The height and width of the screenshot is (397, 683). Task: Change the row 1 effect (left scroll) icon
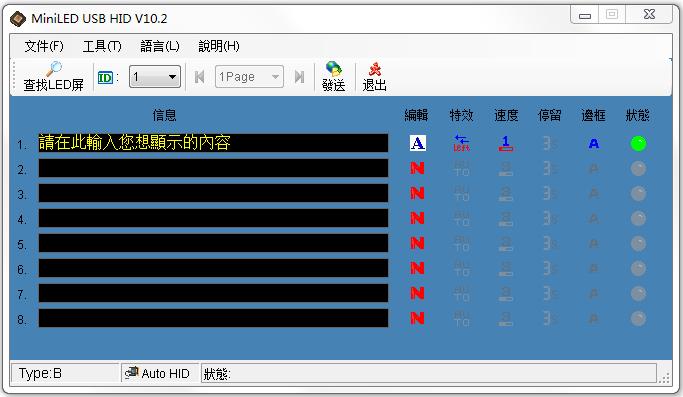pos(462,143)
